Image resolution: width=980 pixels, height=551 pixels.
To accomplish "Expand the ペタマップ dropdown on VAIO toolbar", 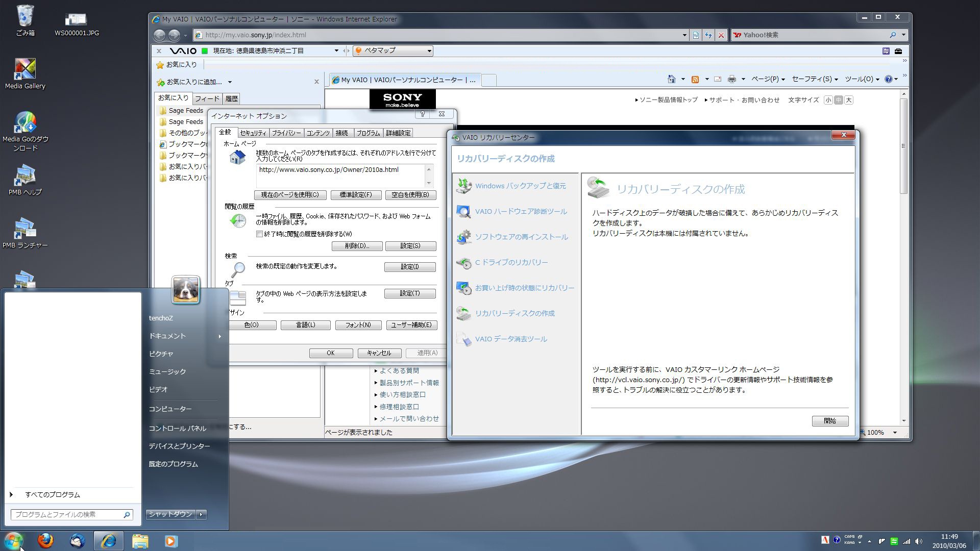I will 429,51.
